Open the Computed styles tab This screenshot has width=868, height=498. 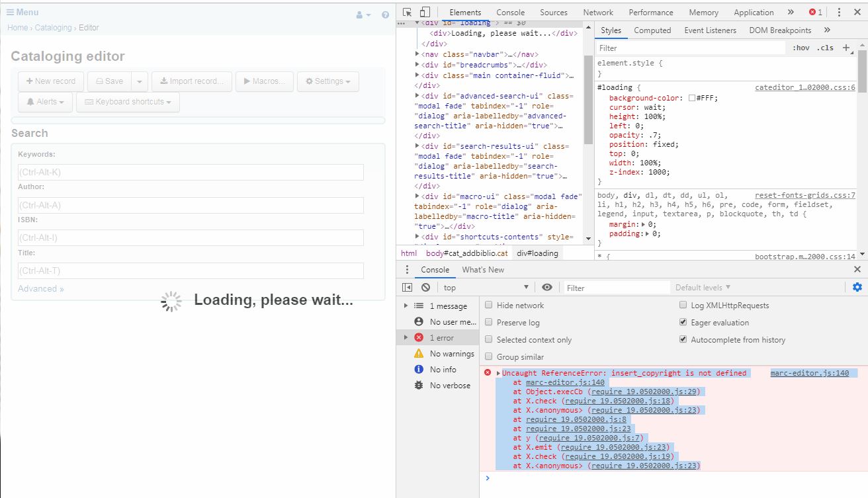pyautogui.click(x=652, y=30)
